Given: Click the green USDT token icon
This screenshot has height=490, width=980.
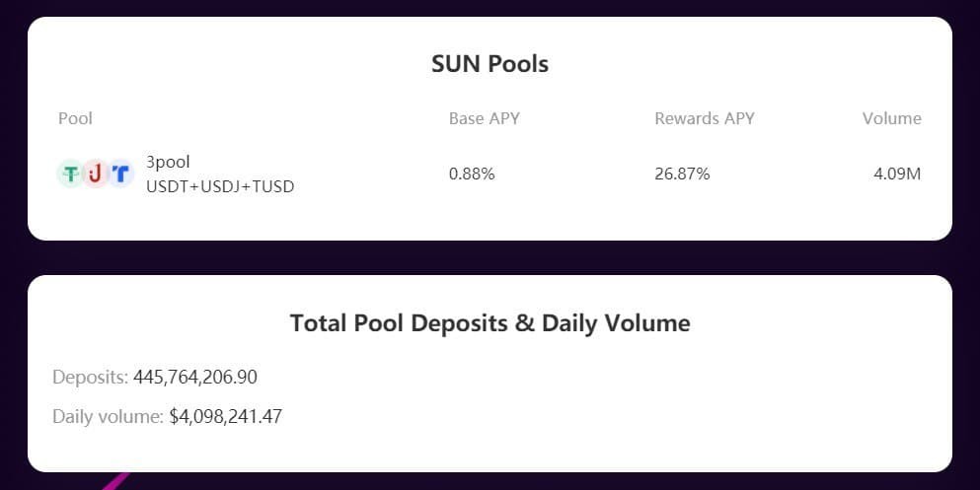Looking at the screenshot, I should [x=71, y=174].
